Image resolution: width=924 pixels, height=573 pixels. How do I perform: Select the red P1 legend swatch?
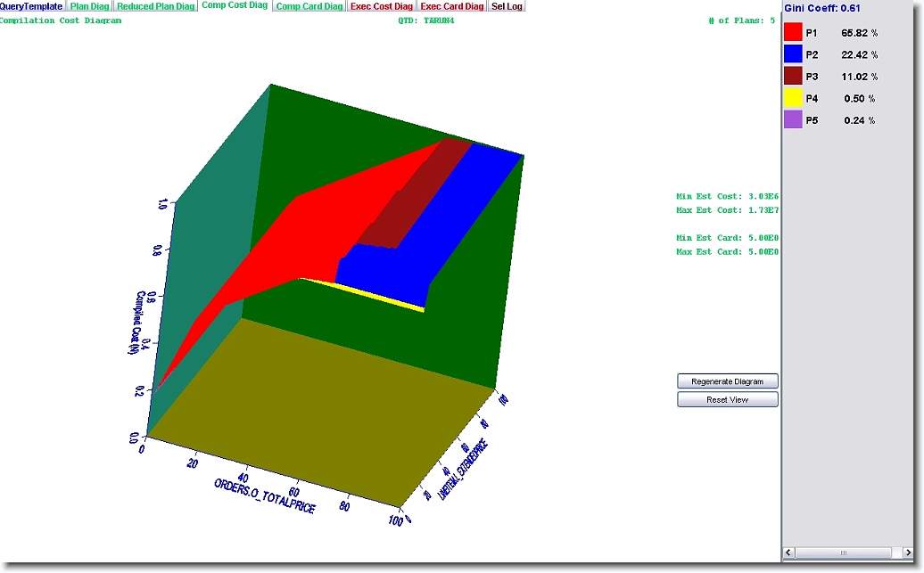793,32
